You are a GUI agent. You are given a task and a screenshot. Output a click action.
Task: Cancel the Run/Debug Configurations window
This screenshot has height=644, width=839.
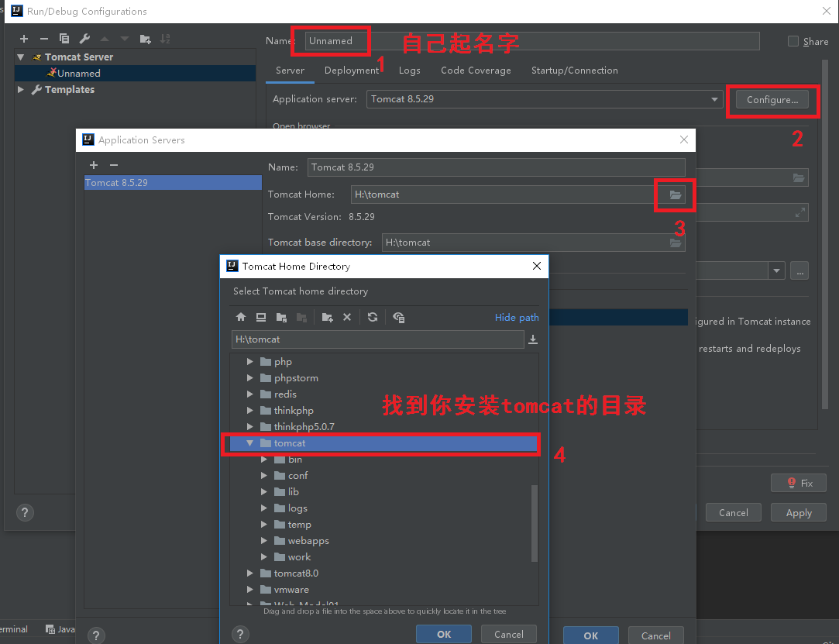click(733, 513)
